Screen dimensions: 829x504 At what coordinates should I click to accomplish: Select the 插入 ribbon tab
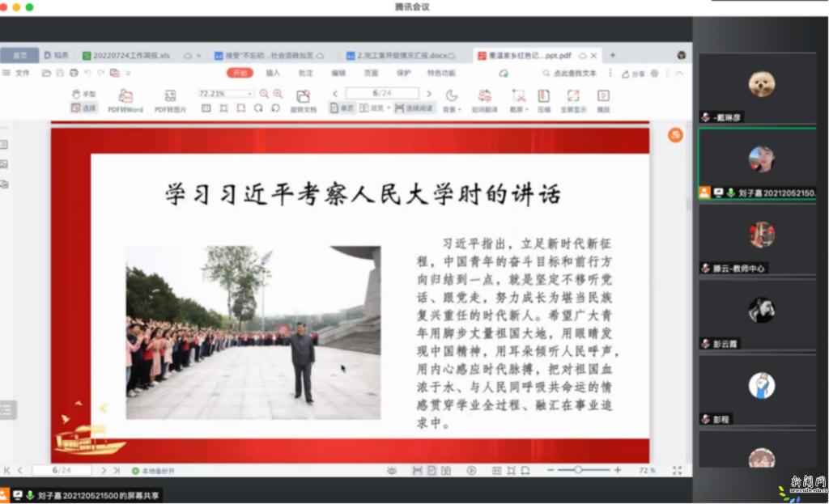pyautogui.click(x=273, y=73)
